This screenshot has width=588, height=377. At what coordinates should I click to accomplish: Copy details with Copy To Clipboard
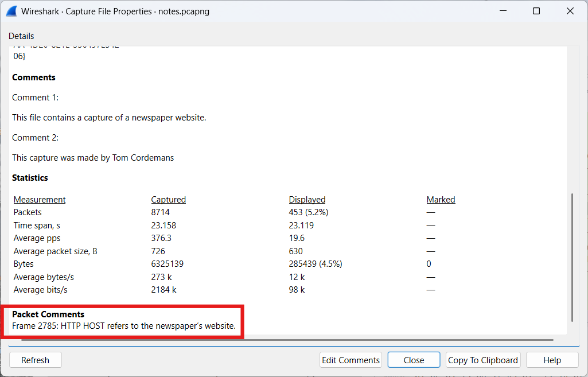(483, 360)
